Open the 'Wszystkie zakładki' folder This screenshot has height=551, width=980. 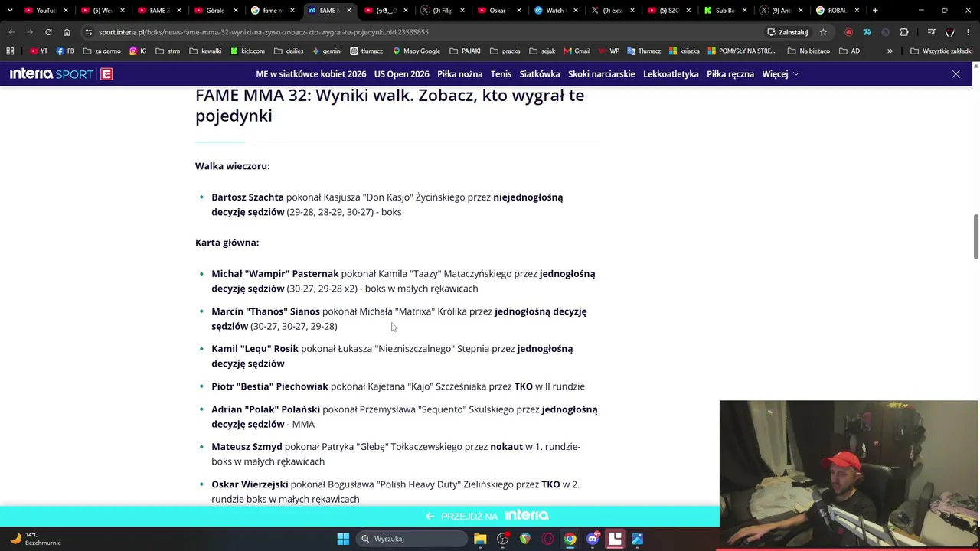click(x=941, y=51)
